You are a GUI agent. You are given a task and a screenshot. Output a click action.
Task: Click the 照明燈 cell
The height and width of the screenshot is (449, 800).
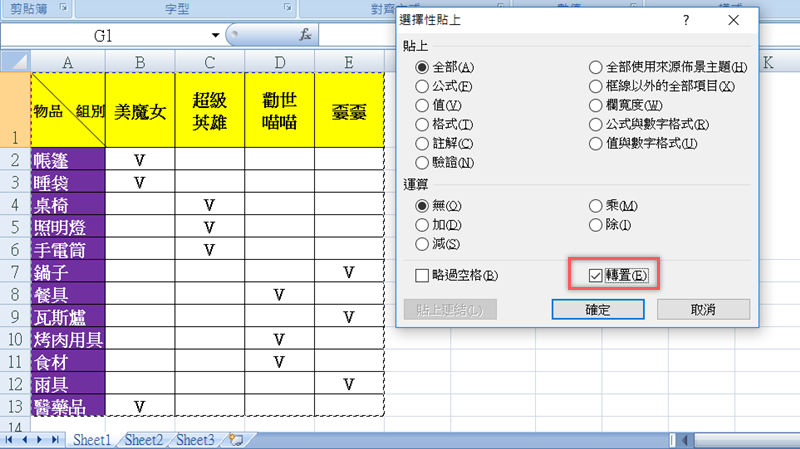pyautogui.click(x=68, y=227)
